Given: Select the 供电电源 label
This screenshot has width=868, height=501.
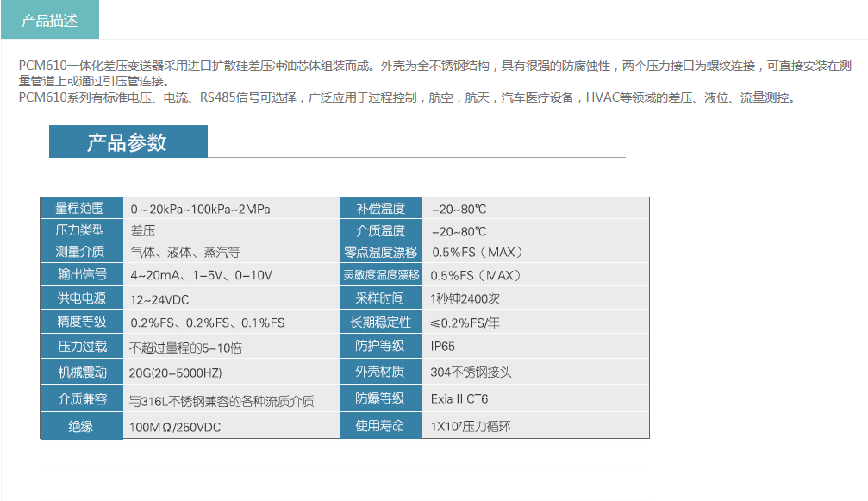Looking at the screenshot, I should (x=81, y=297).
